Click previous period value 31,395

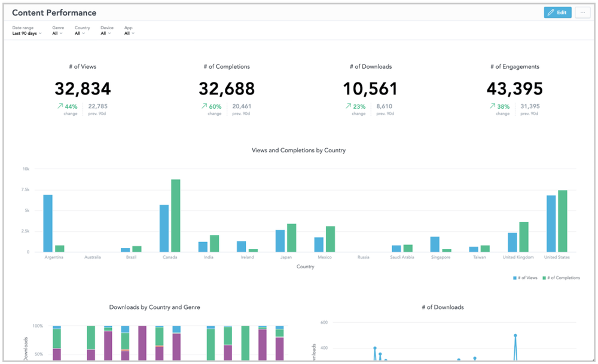[530, 106]
